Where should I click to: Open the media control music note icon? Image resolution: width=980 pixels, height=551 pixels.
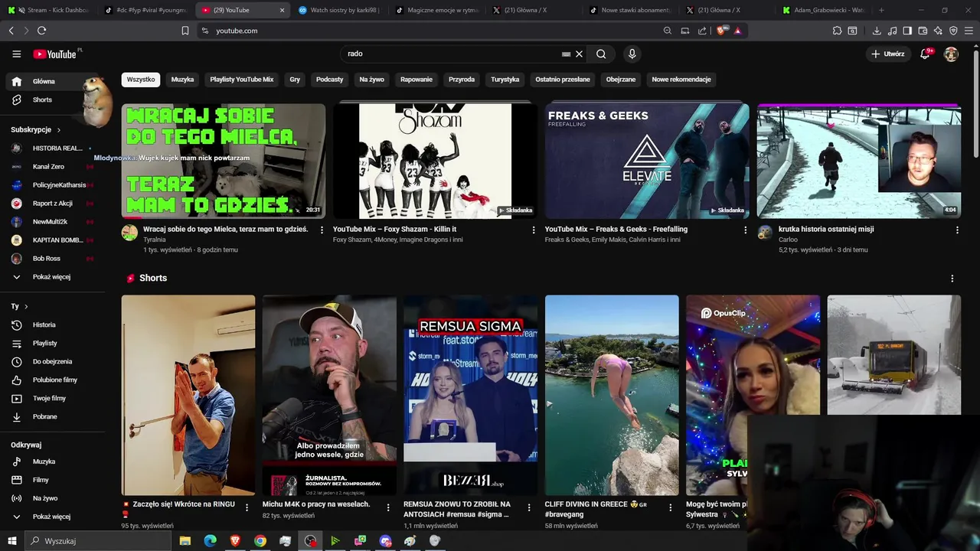click(x=892, y=31)
